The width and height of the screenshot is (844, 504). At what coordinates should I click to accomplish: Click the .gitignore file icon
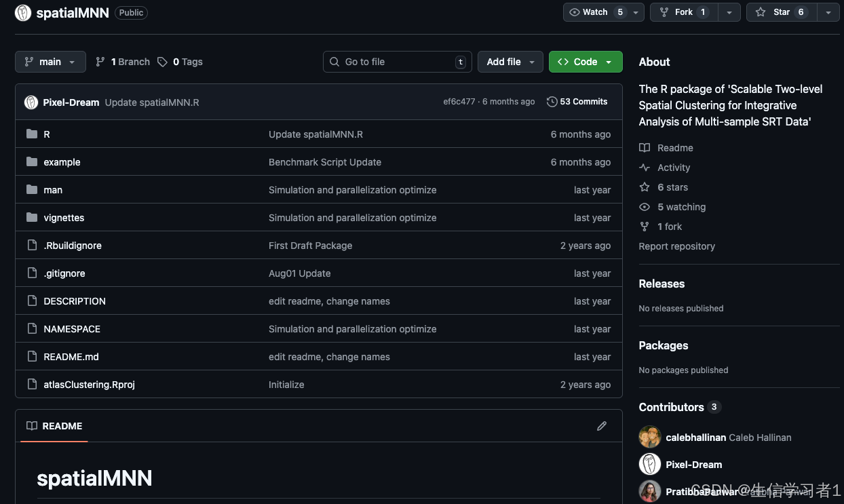pos(32,273)
